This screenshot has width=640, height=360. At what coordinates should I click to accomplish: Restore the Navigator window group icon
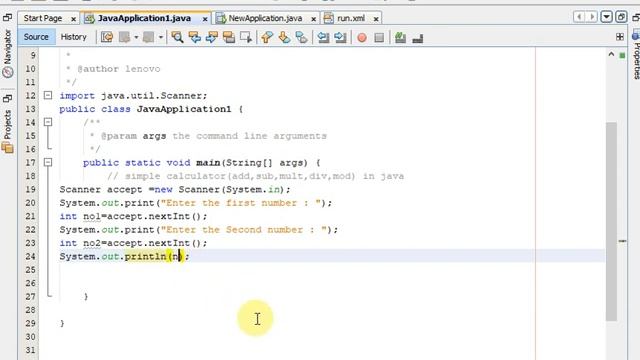click(7, 18)
